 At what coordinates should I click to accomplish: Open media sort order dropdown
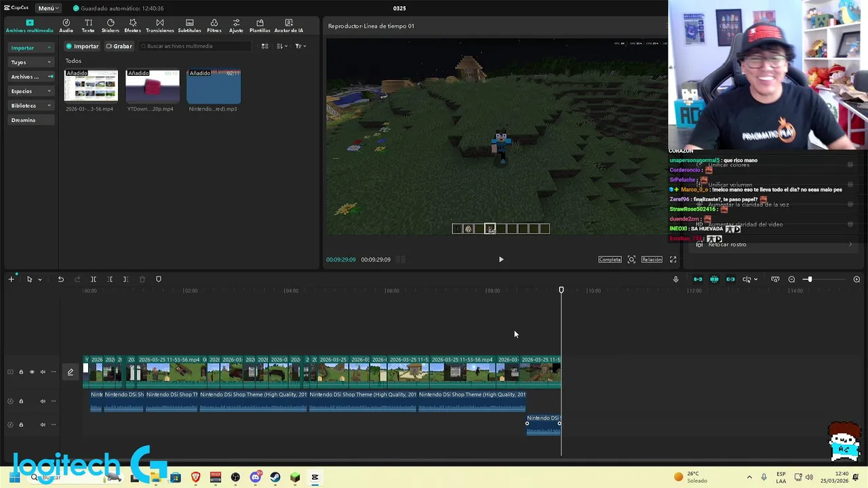pos(282,46)
